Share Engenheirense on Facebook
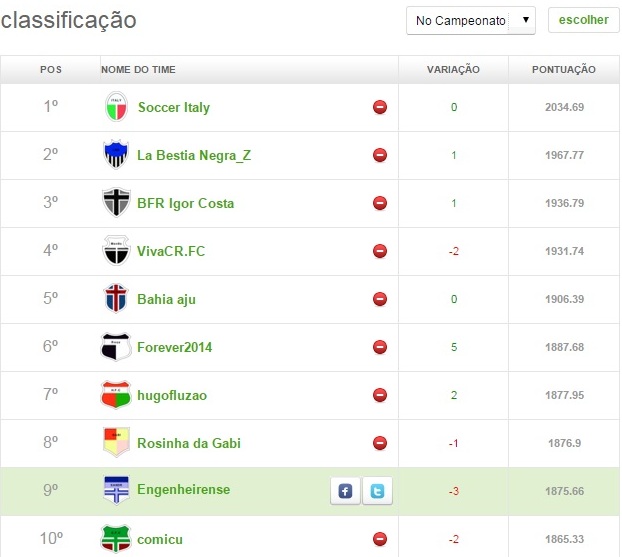This screenshot has height=557, width=622. (345, 491)
